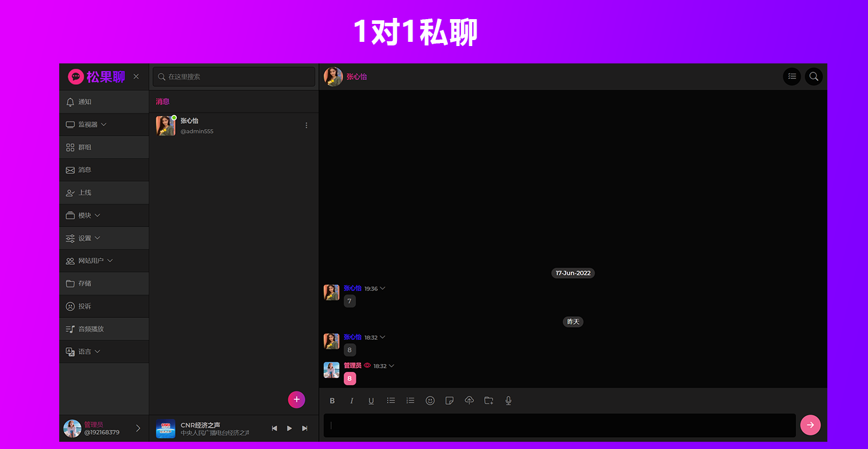Insert a bulleted list

[391, 401]
